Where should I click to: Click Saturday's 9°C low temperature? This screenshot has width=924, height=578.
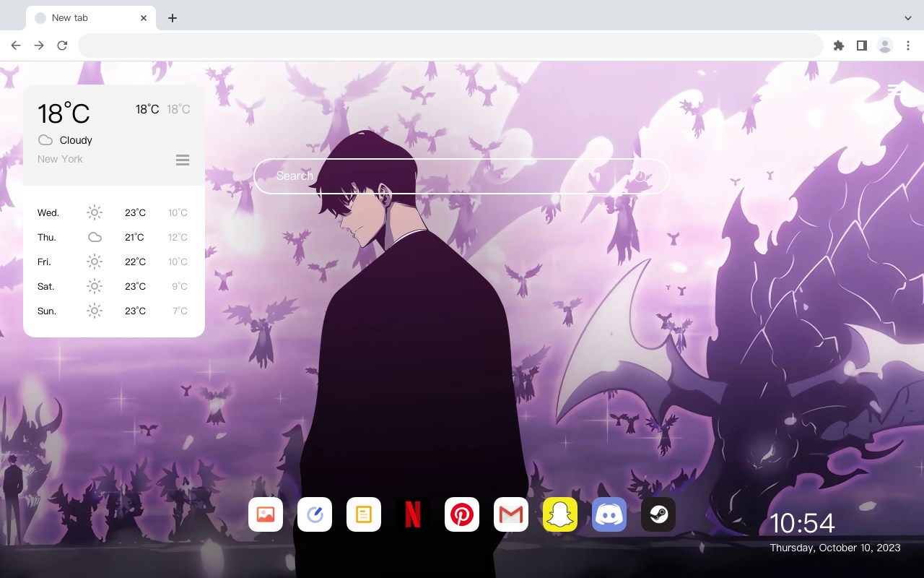[180, 286]
